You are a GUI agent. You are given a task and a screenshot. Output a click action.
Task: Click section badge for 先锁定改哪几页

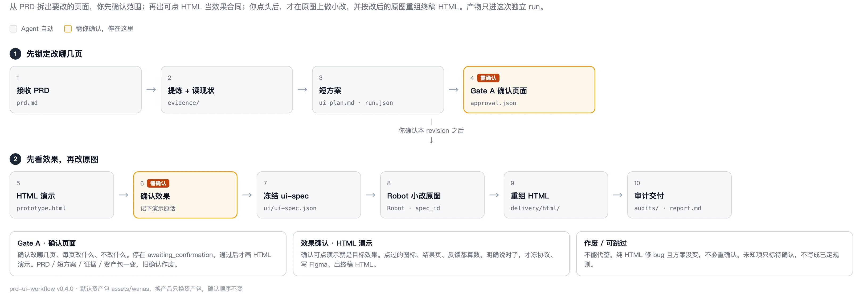pos(15,54)
